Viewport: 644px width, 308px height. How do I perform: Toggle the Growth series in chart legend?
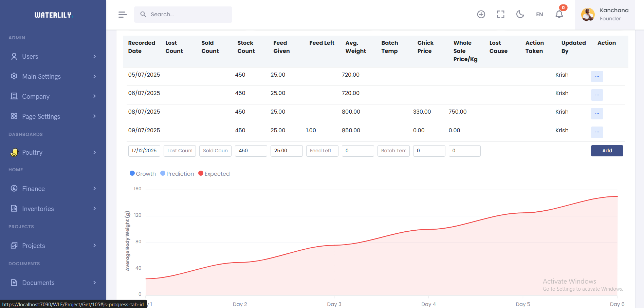[x=143, y=174]
